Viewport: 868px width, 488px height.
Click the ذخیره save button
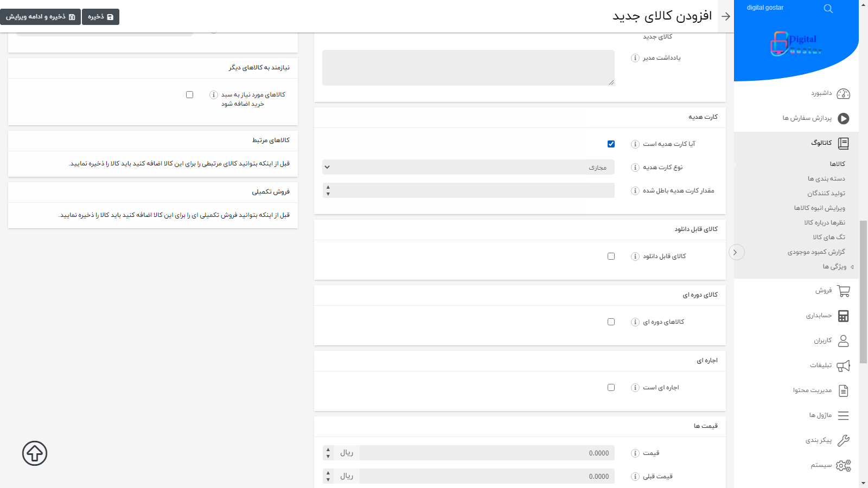coord(100,16)
